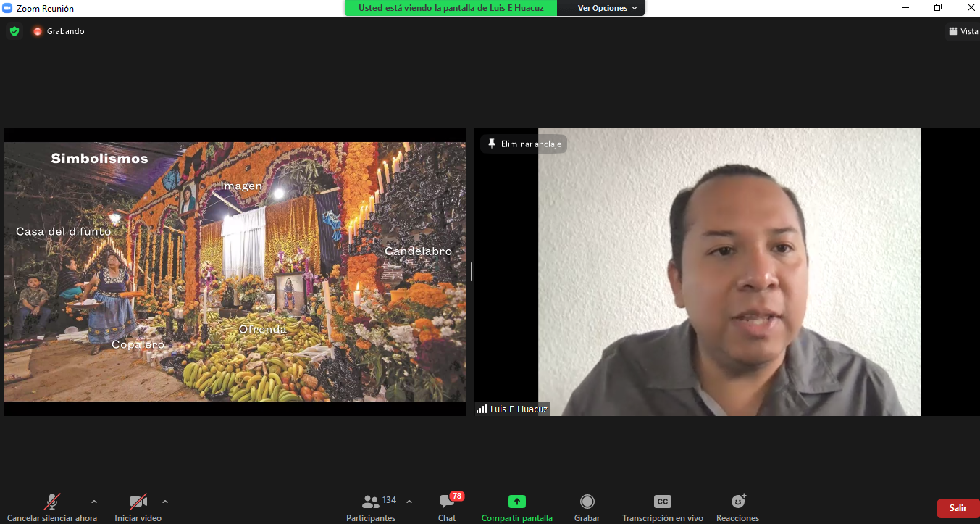980x524 pixels.
Task: Click the Casa del difunto label
Action: pos(64,232)
